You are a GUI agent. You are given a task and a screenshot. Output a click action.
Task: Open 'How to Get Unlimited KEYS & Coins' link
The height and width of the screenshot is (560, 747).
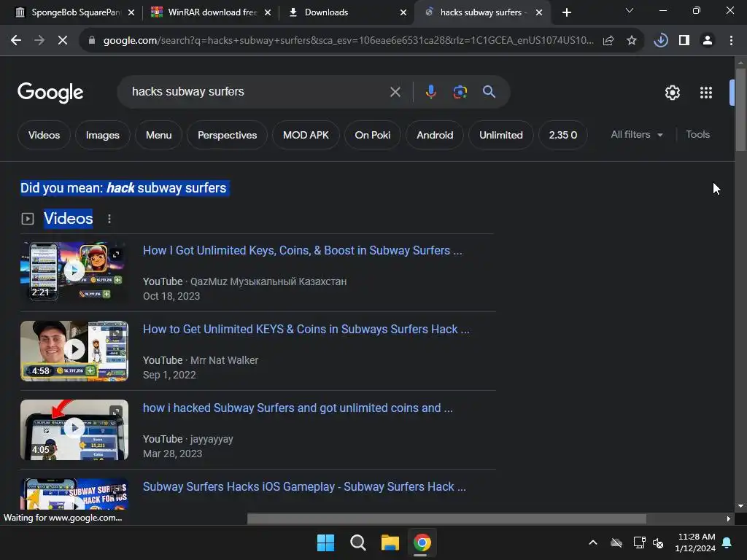click(306, 329)
